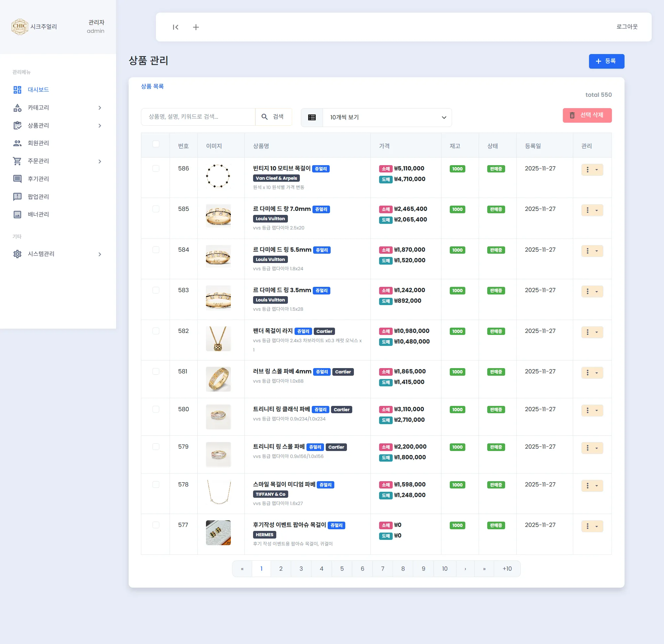Screen dimensions: 664x644
Task: Open three-dot menu for product 586
Action: click(592, 170)
